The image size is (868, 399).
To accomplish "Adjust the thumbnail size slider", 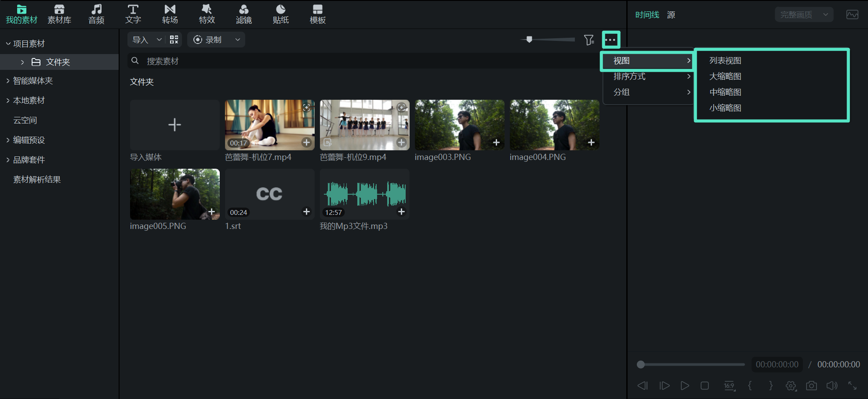I will pos(529,40).
